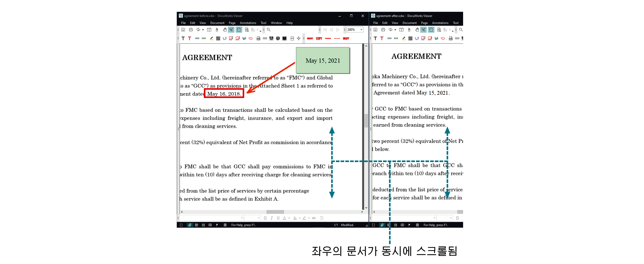Toggle highlighted page mode button in right window
Screen dimensions: 644x264
[431, 30]
